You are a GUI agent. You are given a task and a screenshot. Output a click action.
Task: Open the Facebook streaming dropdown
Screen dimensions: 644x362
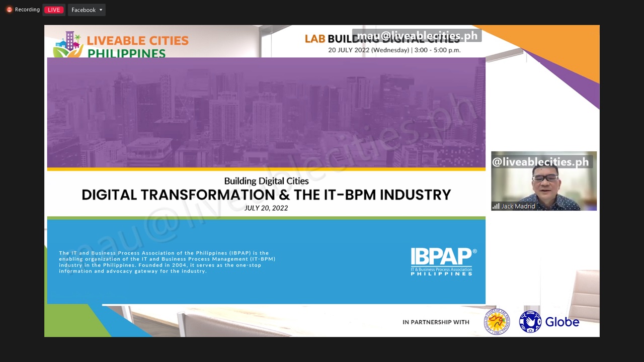[x=87, y=10]
